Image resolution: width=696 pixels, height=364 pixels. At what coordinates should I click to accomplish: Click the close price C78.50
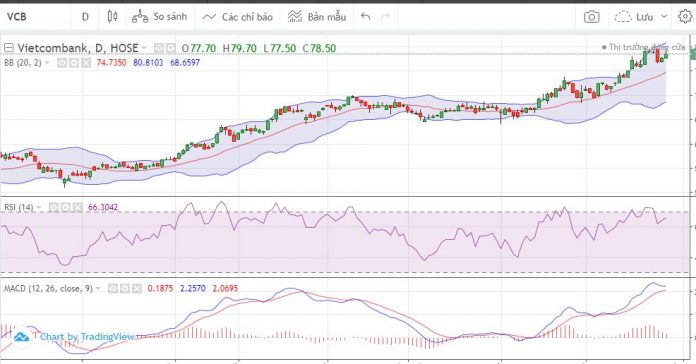click(319, 48)
